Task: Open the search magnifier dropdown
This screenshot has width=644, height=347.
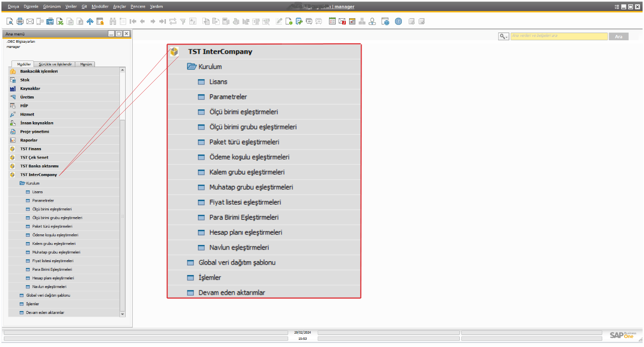Action: (503, 36)
